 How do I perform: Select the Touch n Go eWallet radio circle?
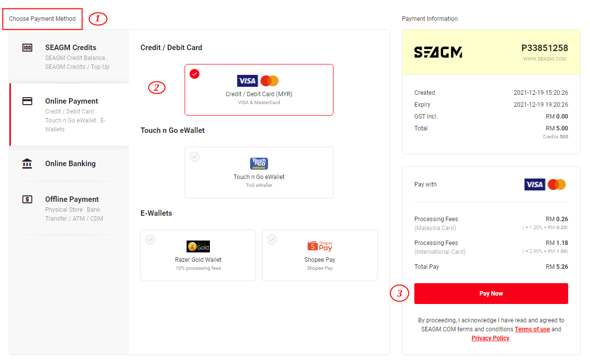pyautogui.click(x=195, y=157)
